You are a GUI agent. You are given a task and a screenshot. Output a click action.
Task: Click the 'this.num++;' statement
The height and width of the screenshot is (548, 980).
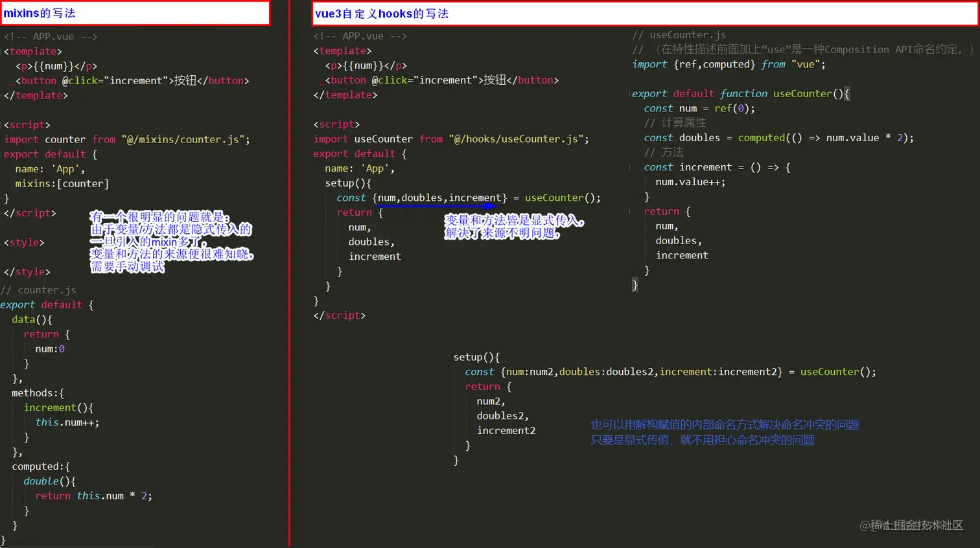click(x=67, y=422)
